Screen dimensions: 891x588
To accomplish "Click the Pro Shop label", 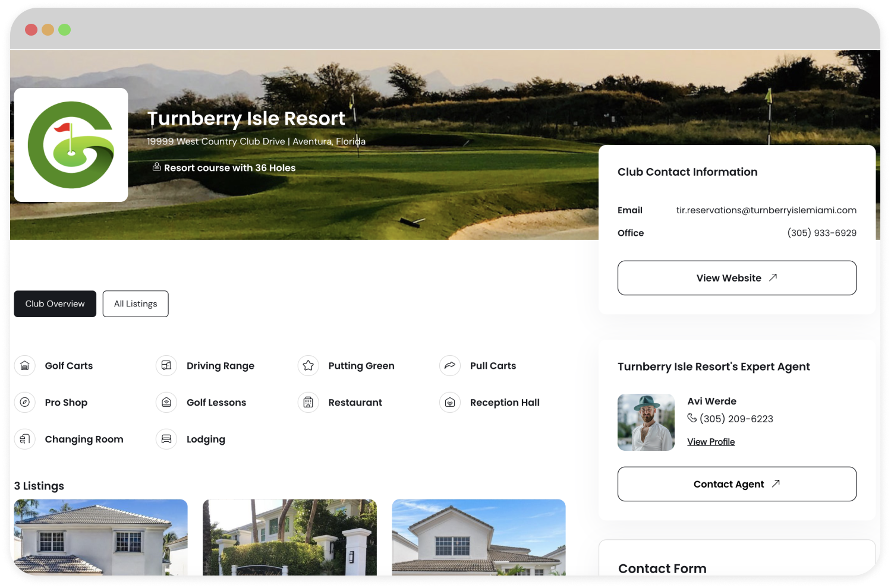I will [x=66, y=403].
